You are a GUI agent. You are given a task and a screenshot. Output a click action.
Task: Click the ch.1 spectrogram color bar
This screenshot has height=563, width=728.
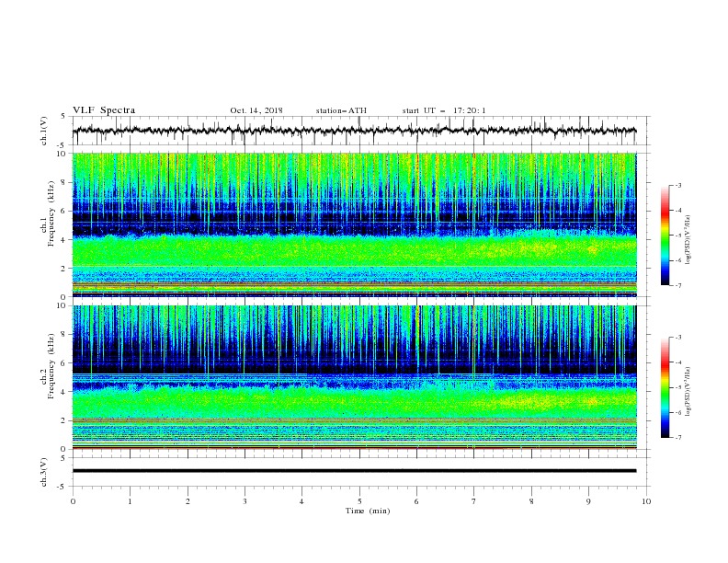click(x=665, y=236)
